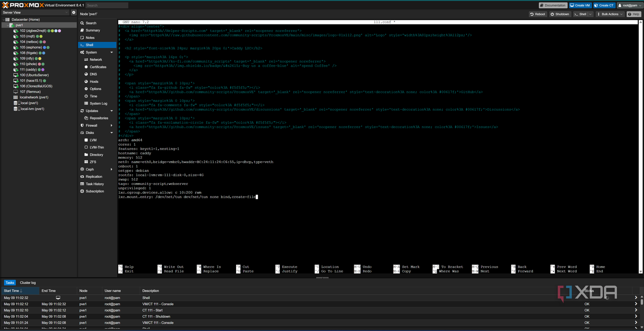Viewport: 644px width, 331px height.
Task: Open the LVM disks page
Action: click(97, 140)
